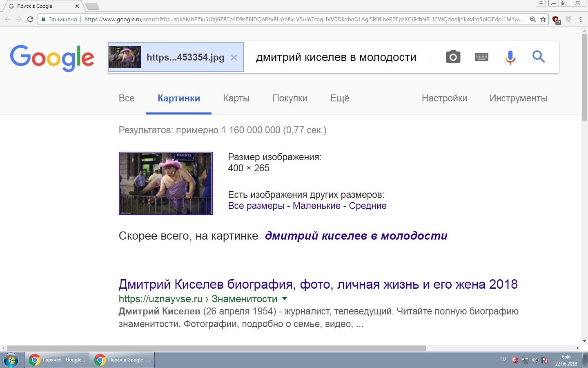The width and height of the screenshot is (588, 368).
Task: Open the Chrome profile user icon
Action: pos(541,3)
